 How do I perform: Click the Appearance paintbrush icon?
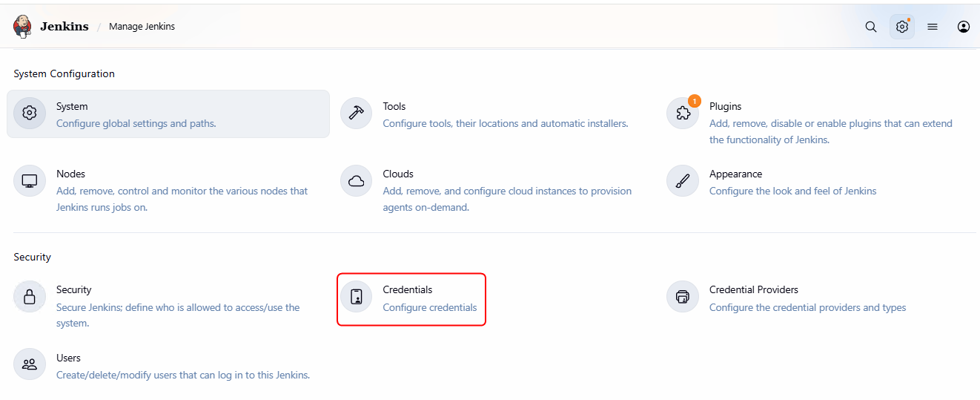tap(682, 181)
